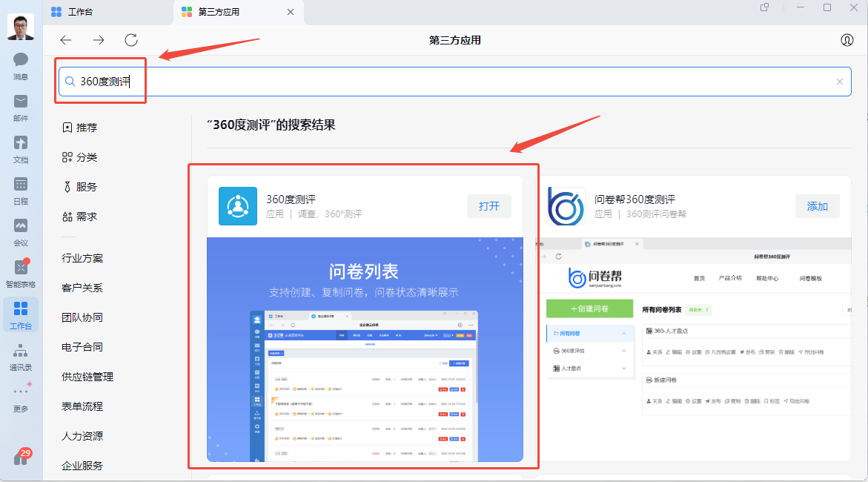Viewport: 868px width, 482px height.
Task: Reload the page with refresh icon
Action: (131, 40)
